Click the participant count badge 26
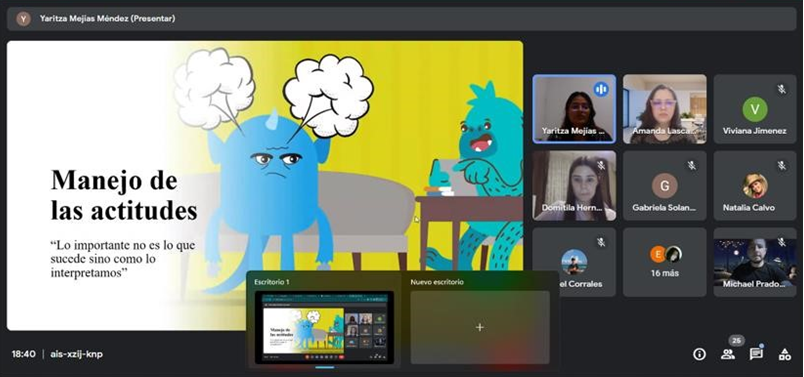 pos(737,341)
